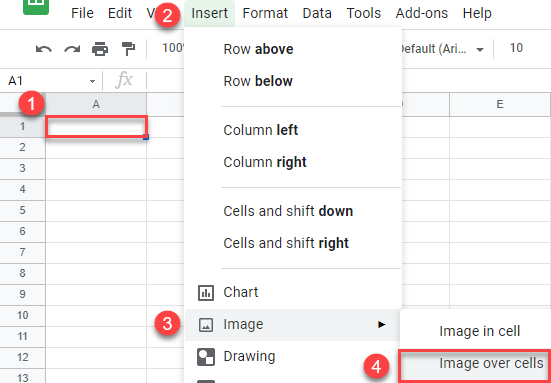
Task: Open the Data menu
Action: tap(317, 13)
